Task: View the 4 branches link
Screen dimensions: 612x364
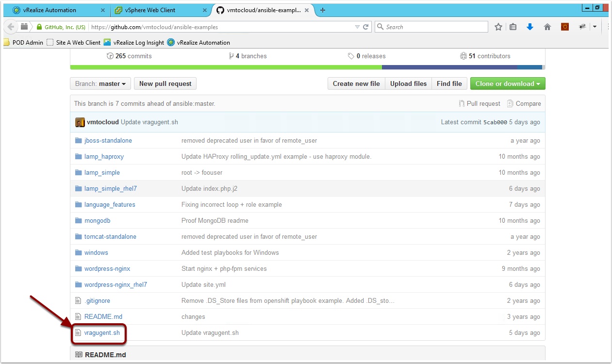Action: coord(248,56)
